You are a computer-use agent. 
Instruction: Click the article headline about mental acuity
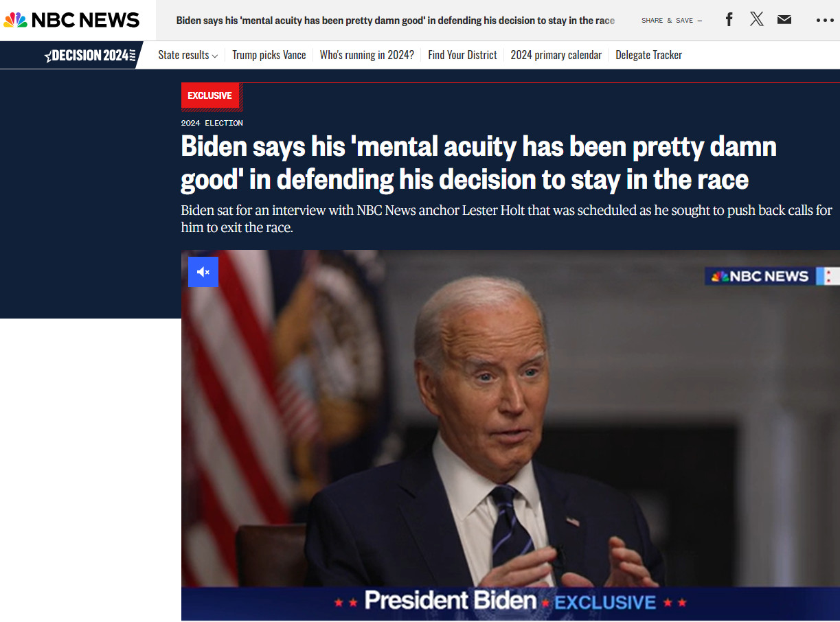(x=479, y=163)
